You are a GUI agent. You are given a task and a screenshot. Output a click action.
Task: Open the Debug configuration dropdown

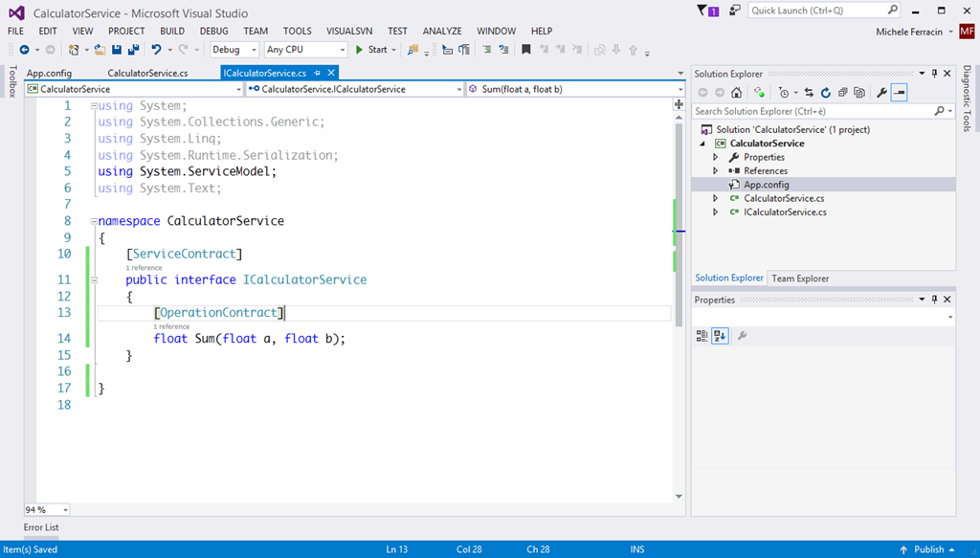point(234,50)
